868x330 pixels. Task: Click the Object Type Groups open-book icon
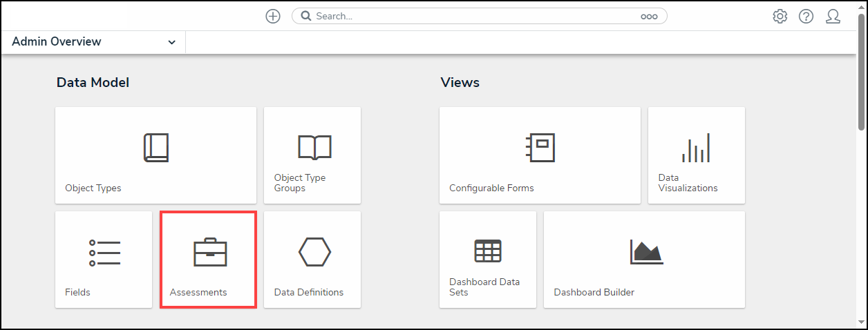(314, 147)
